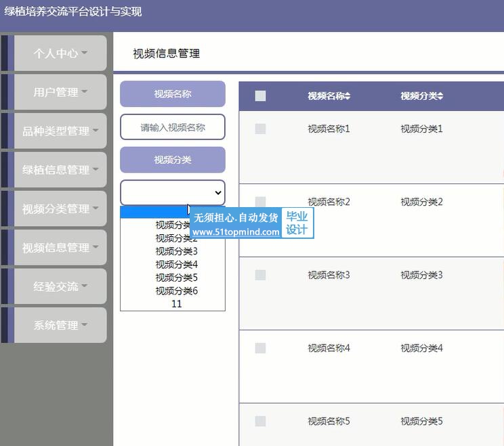Image resolution: width=504 pixels, height=446 pixels.
Task: Choose 视频分类5 in dropdown list
Action: (176, 277)
